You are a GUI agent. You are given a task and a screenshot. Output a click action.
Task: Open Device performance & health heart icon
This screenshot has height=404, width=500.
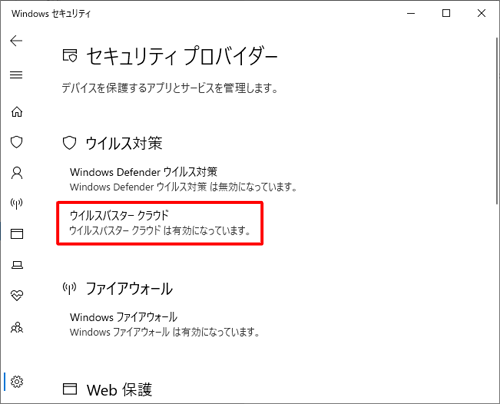(17, 295)
